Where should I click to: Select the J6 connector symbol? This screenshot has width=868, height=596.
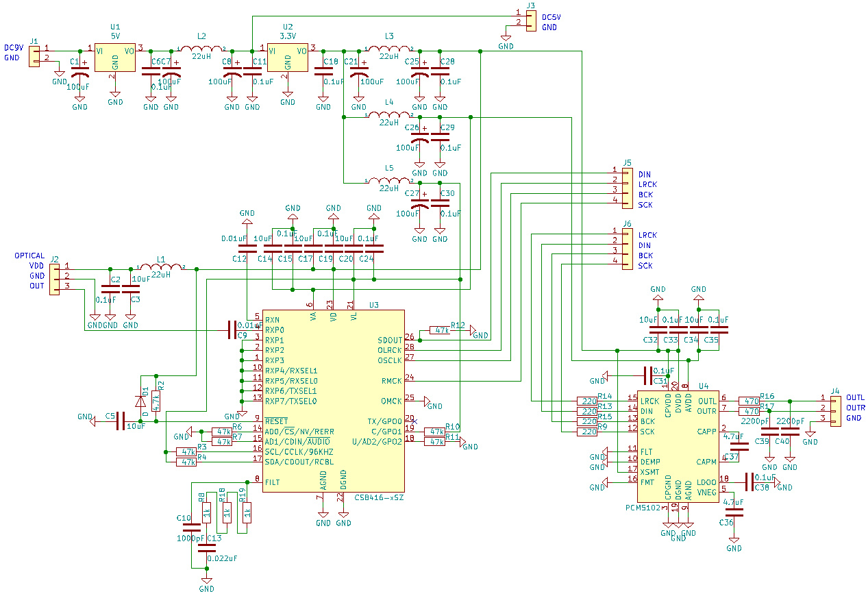627,250
